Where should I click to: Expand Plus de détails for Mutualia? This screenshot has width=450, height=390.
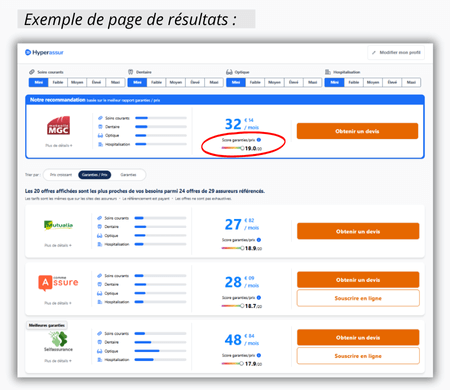[58, 245]
